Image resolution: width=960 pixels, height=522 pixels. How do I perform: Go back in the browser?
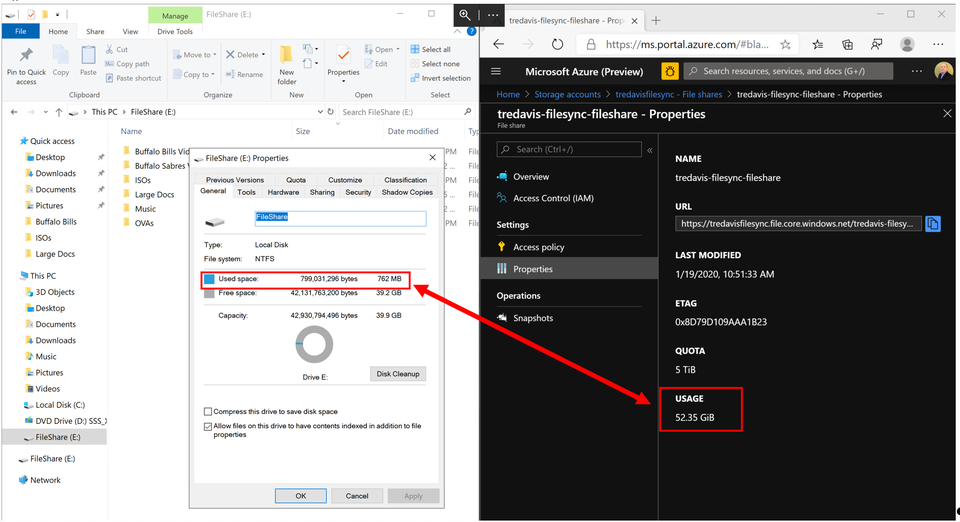pyautogui.click(x=498, y=44)
